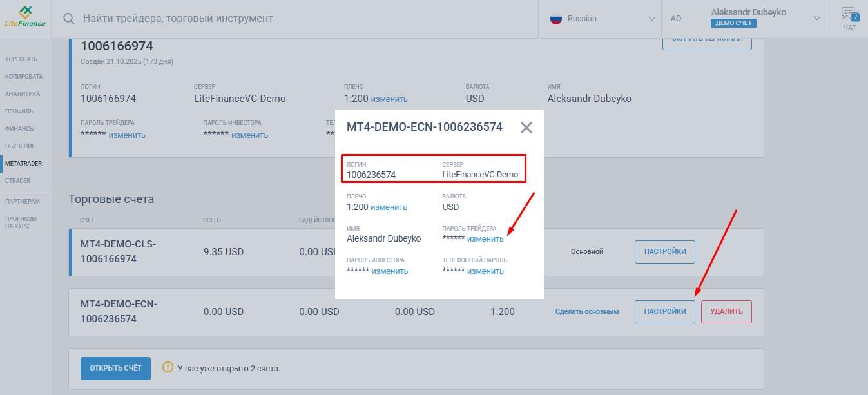This screenshot has width=868, height=395.
Task: Close the MT4-DEMO-ECN-1006236574 popup
Action: coord(526,128)
